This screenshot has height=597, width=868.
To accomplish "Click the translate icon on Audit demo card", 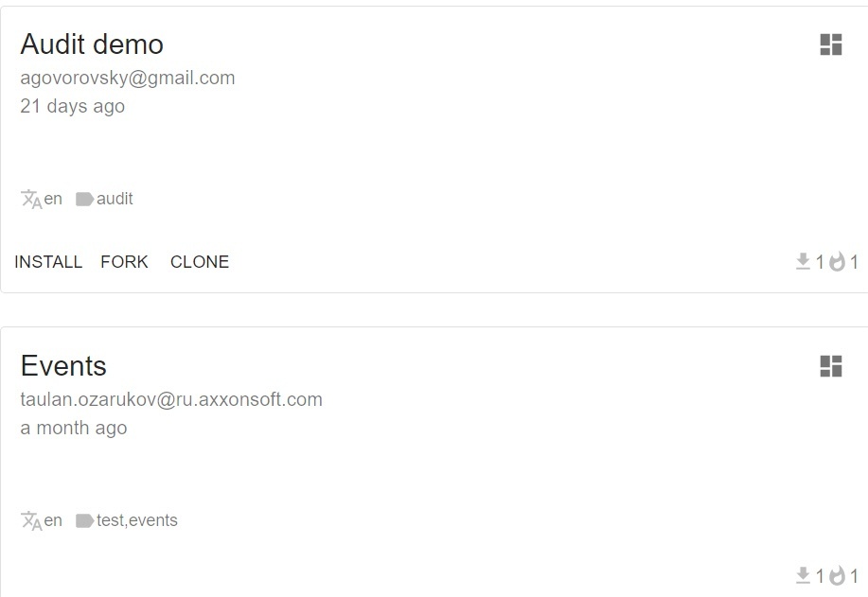I will point(31,200).
